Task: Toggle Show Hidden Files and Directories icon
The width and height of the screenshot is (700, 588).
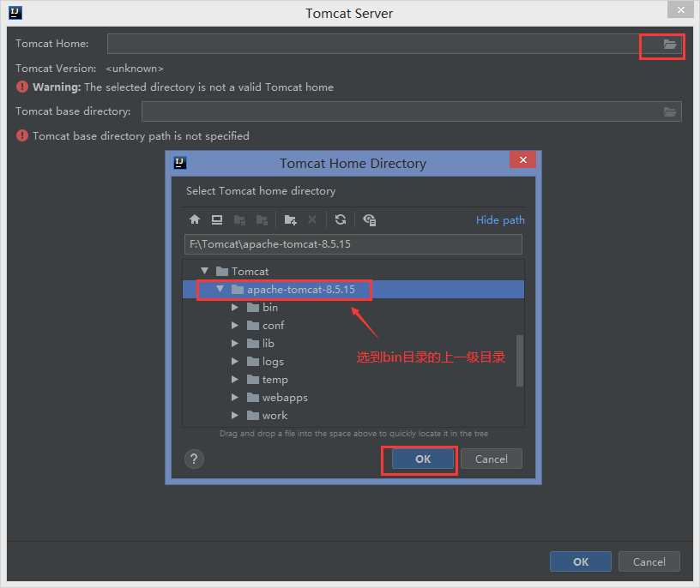Action: pos(369,219)
